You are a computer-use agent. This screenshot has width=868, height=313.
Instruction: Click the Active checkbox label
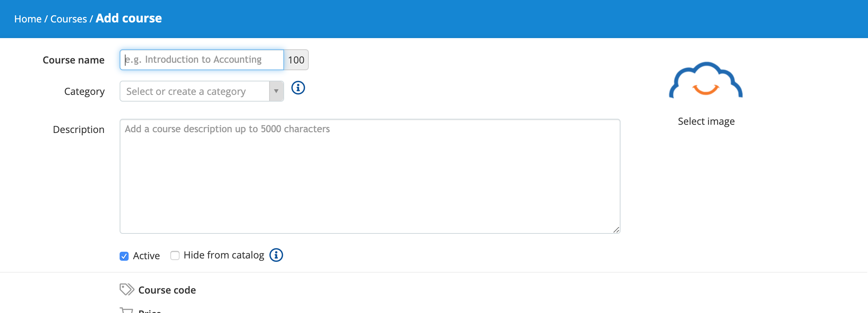[146, 256]
